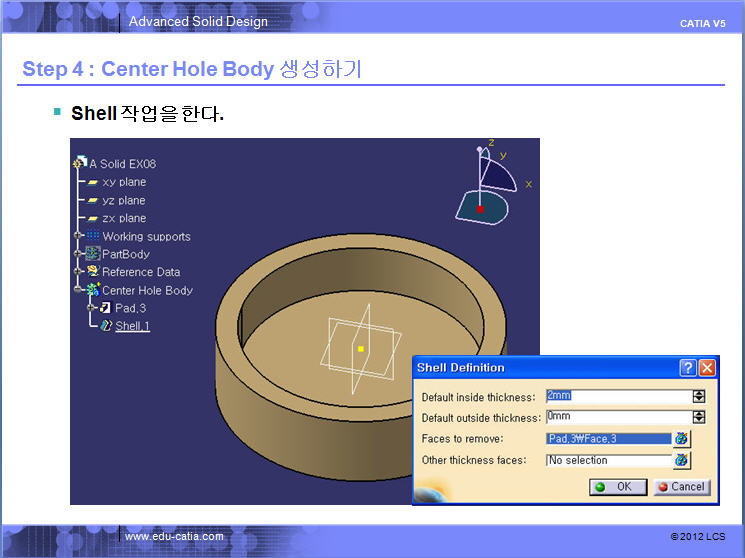Click the Shell Definition help question mark
This screenshot has height=558, width=745.
point(688,368)
